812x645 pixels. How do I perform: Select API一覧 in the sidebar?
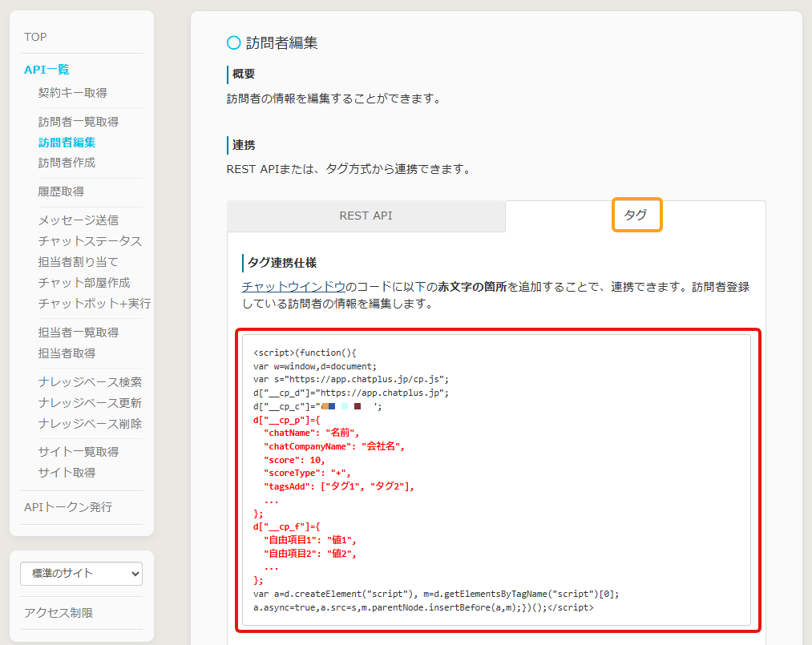tap(46, 70)
